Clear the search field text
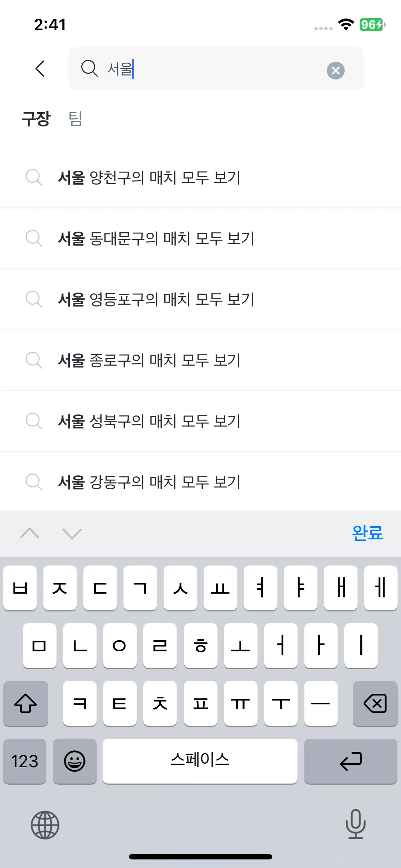The width and height of the screenshot is (401, 868). tap(335, 70)
